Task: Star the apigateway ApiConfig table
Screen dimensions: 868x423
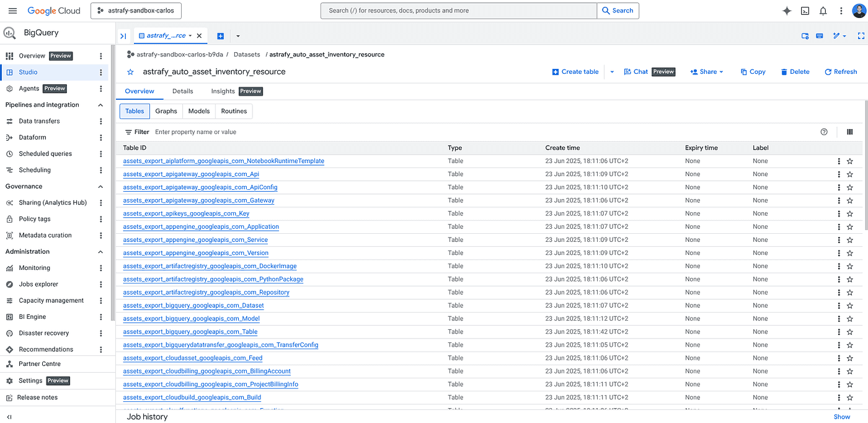Action: (850, 187)
